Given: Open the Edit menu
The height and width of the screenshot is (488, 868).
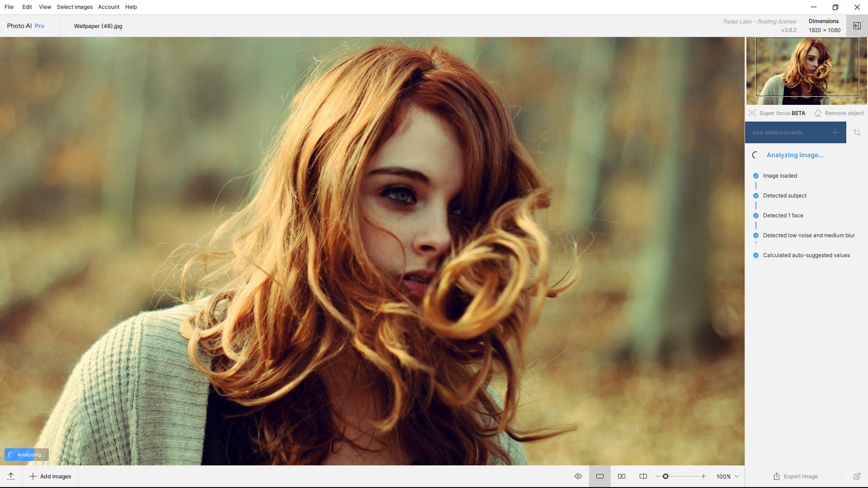Looking at the screenshot, I should [27, 7].
